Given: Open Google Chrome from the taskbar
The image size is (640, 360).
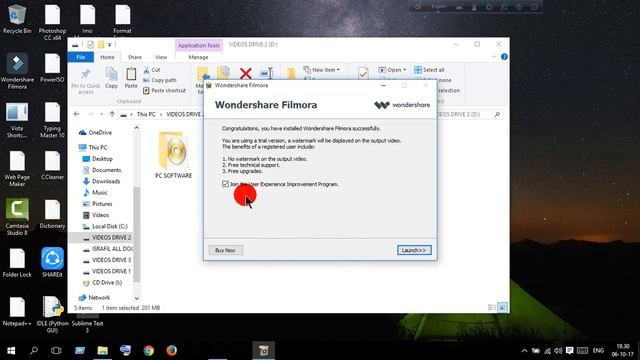Looking at the screenshot, I should point(149,350).
